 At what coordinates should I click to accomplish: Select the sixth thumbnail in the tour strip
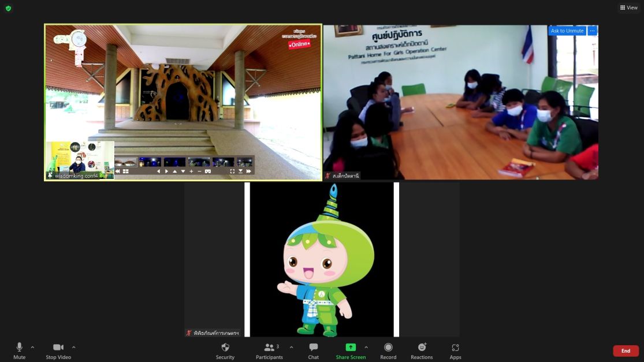[x=245, y=162]
